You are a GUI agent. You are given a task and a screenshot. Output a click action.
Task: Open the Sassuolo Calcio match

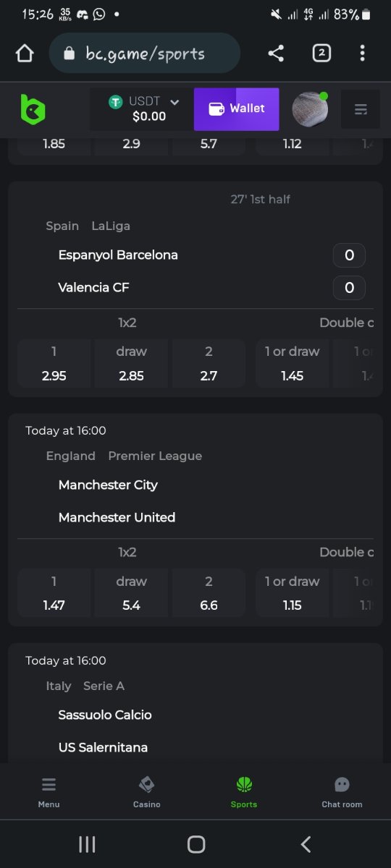tap(105, 715)
